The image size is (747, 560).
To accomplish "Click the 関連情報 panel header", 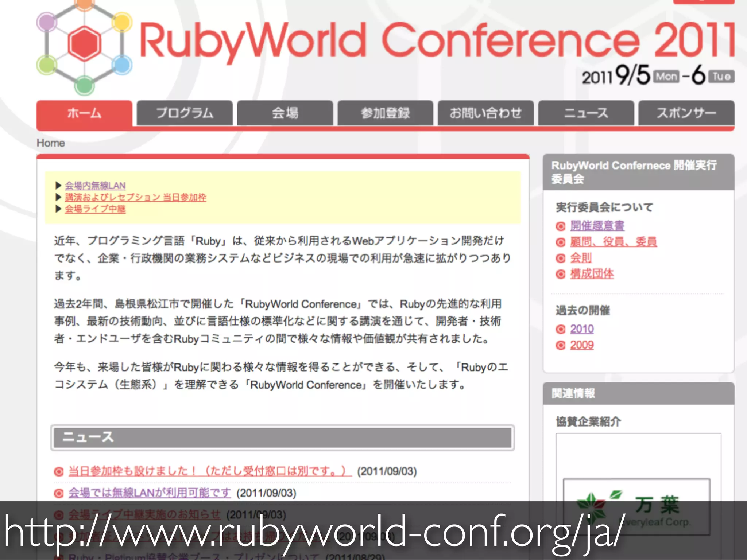I will (x=638, y=393).
